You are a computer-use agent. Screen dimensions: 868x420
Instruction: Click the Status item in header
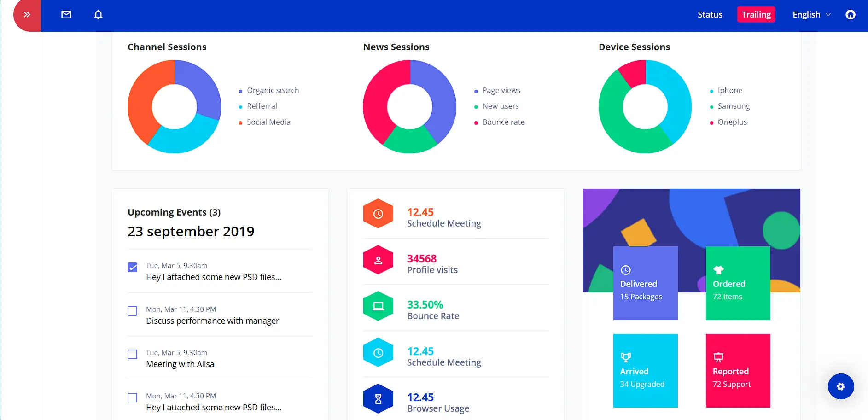[x=710, y=15]
